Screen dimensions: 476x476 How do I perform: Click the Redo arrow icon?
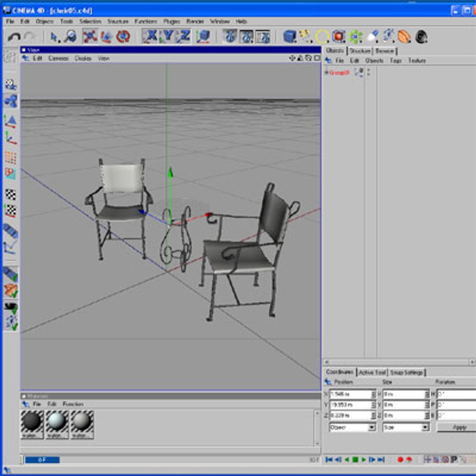tap(30, 37)
